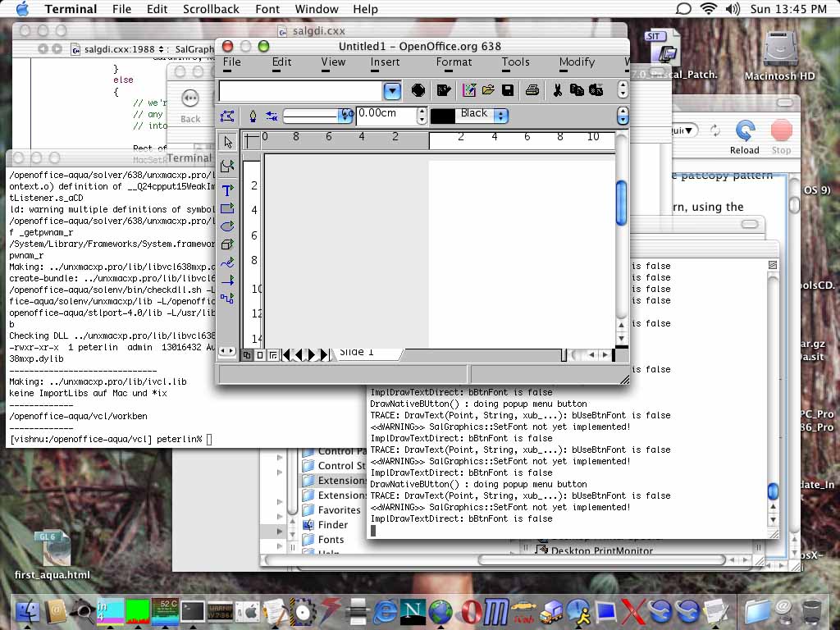This screenshot has height=630, width=840.
Task: Pick the Zoom tool in drawing toolbar
Action: click(x=228, y=166)
